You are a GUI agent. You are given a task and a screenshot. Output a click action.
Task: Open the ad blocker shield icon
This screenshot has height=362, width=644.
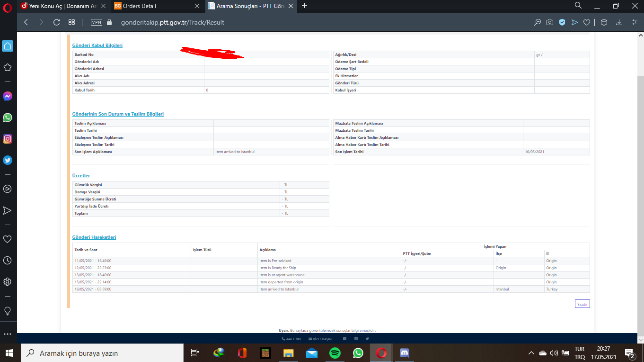[x=562, y=22]
